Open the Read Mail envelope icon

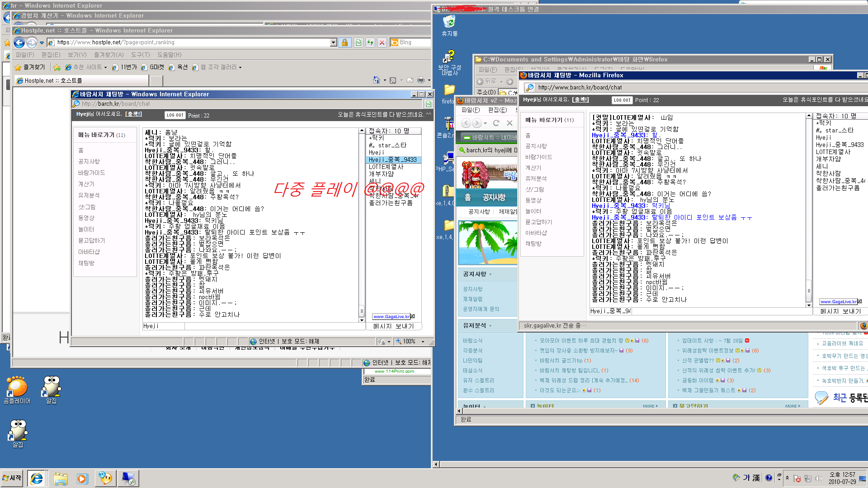pyautogui.click(x=410, y=80)
